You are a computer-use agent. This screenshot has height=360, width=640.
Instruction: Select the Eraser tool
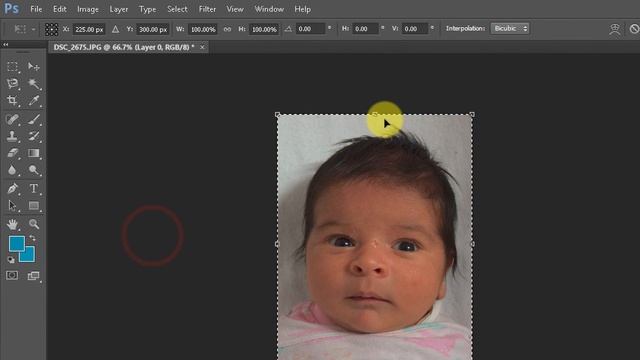12,153
